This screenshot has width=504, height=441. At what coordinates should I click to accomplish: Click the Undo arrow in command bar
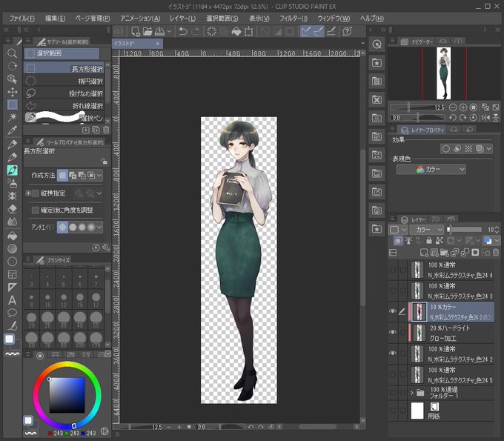coord(183,31)
